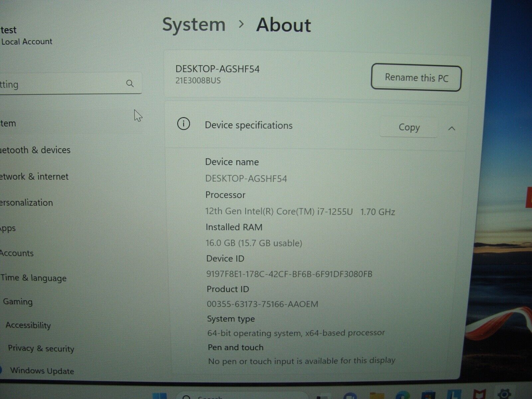Click the magnifier icon in settings search

click(130, 83)
